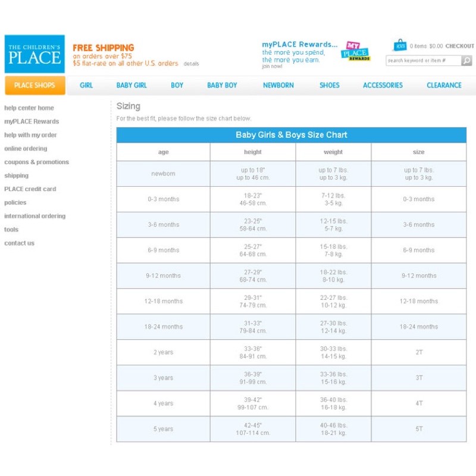The image size is (476, 476).
Task: Click the 40-46 lbs. weight cell
Action: coord(333,428)
